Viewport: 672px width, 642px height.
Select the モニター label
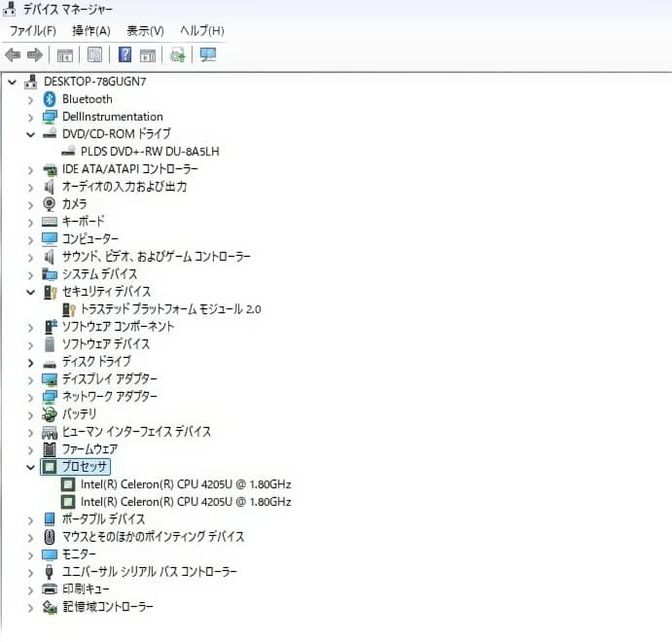pyautogui.click(x=79, y=554)
